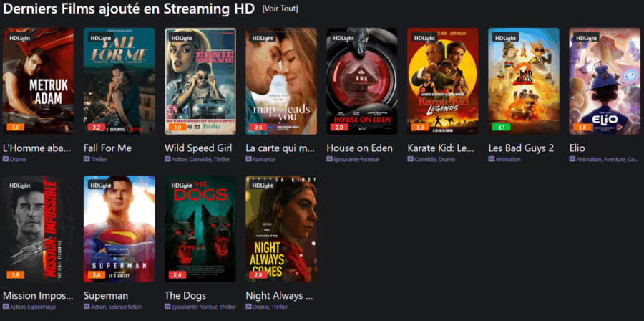This screenshot has height=321, width=644.
Task: Open the Night Always Comes poster
Action: pyautogui.click(x=281, y=229)
